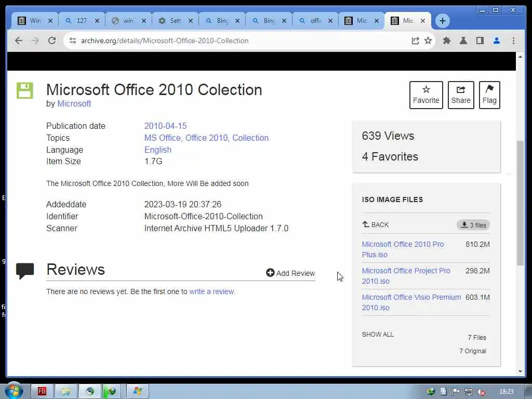Open the red FG taskbar app

point(42,391)
